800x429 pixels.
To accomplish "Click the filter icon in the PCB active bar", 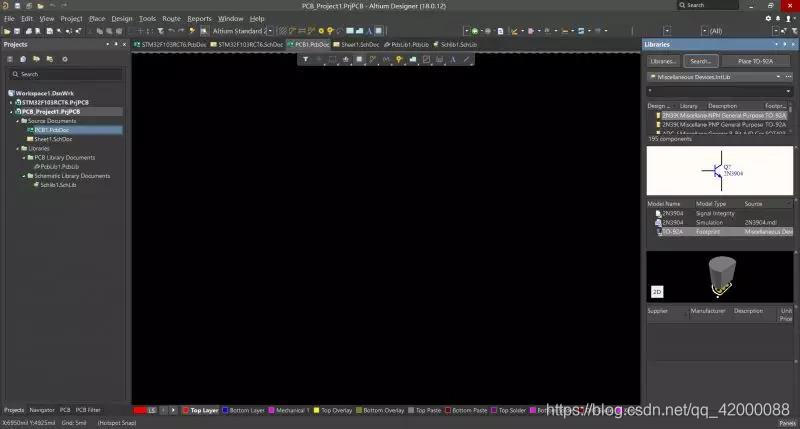I will [x=307, y=59].
